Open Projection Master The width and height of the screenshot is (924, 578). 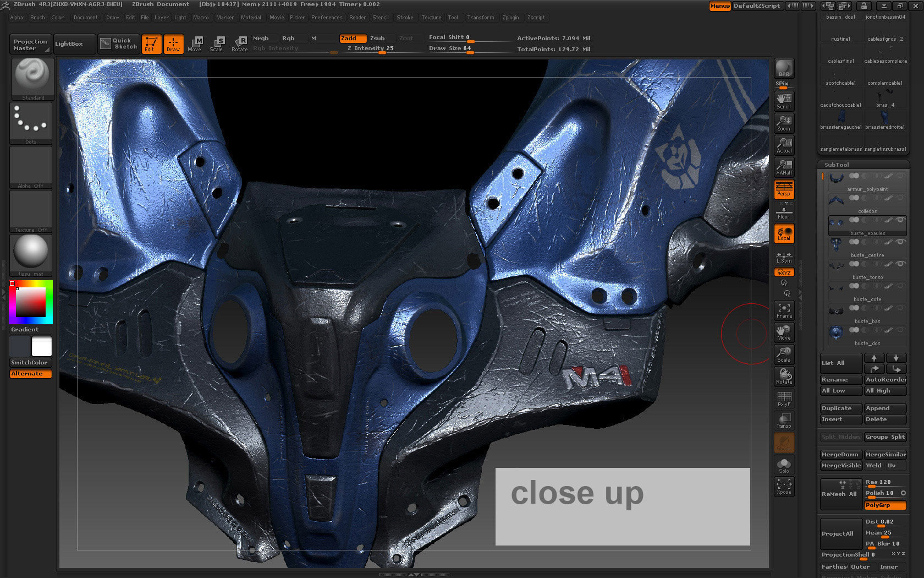pyautogui.click(x=30, y=45)
